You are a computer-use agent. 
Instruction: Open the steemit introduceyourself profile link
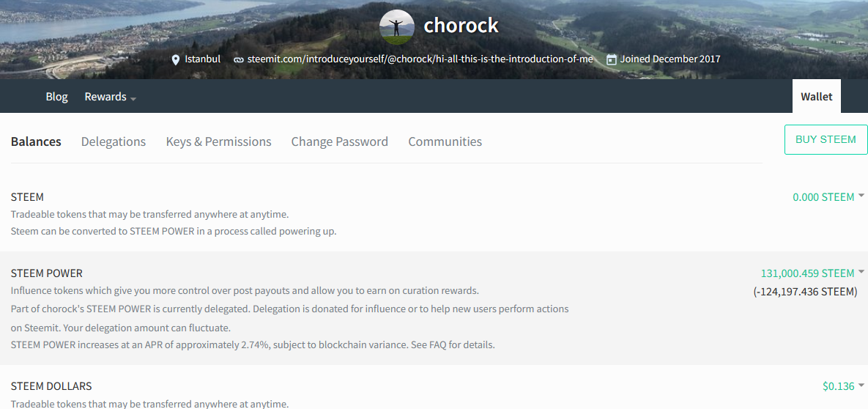(420, 59)
